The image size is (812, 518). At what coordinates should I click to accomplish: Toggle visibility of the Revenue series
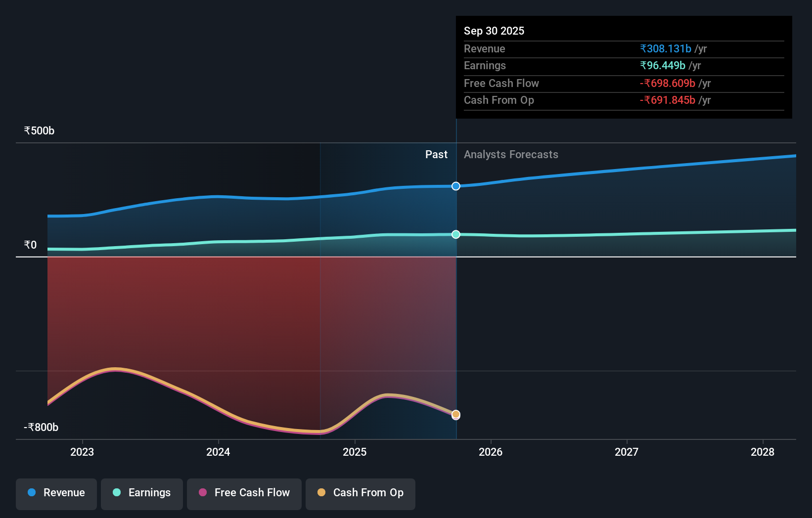click(56, 493)
